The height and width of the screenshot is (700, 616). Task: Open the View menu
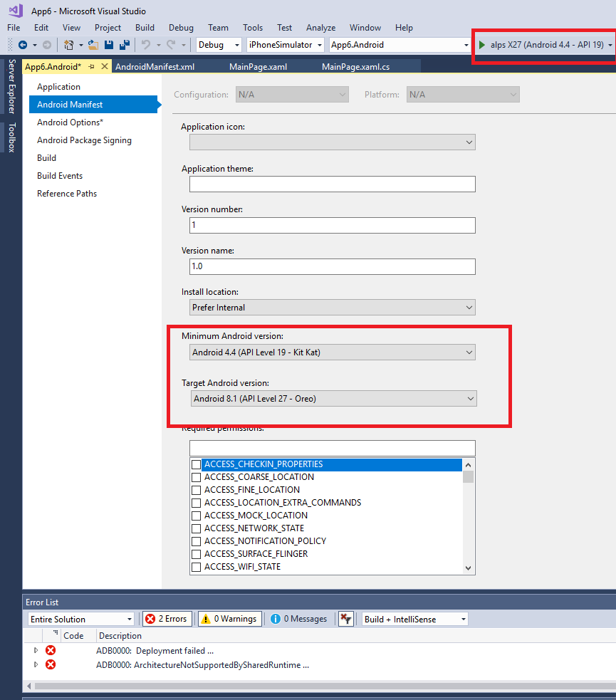pyautogui.click(x=71, y=28)
